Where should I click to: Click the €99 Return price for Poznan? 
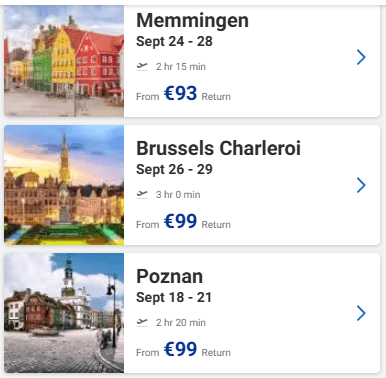click(197, 349)
